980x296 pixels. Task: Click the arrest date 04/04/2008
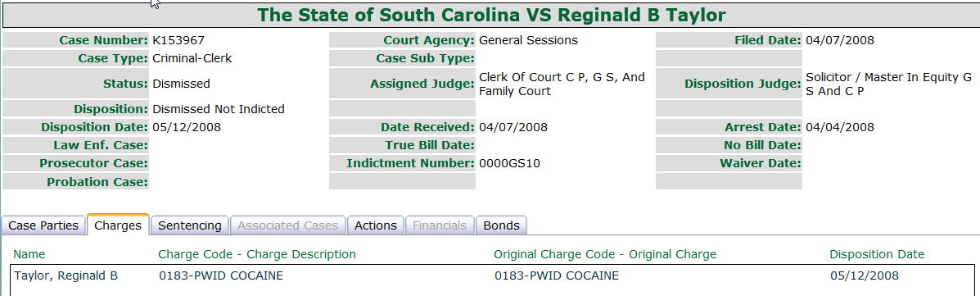(x=840, y=128)
